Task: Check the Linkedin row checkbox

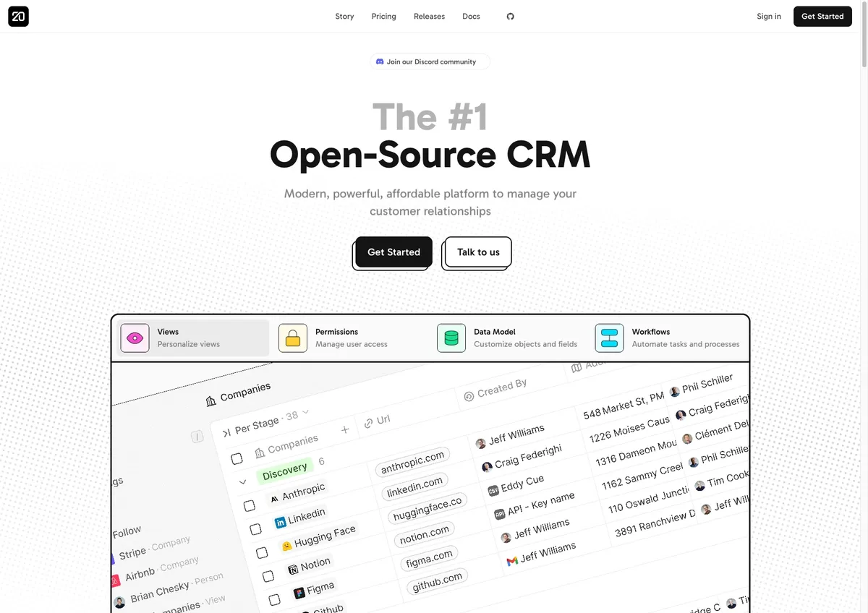Action: tap(255, 529)
